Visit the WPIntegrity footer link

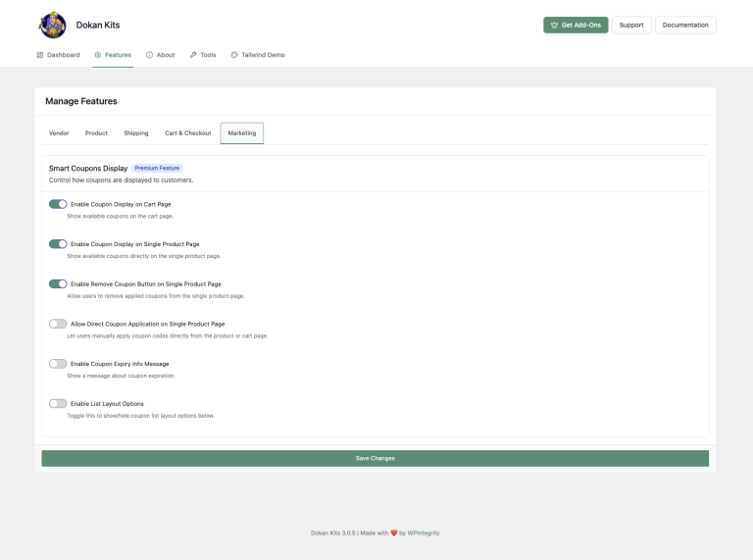point(424,533)
